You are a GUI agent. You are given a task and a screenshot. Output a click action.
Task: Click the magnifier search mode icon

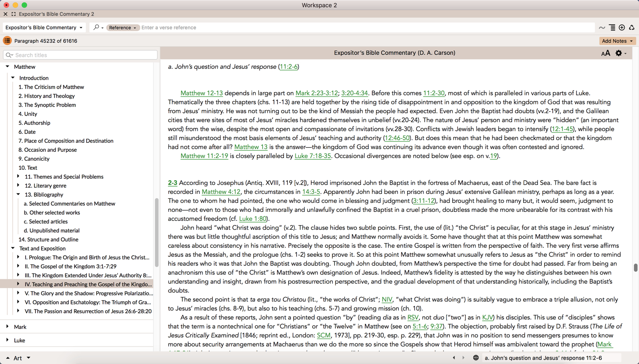coord(98,28)
